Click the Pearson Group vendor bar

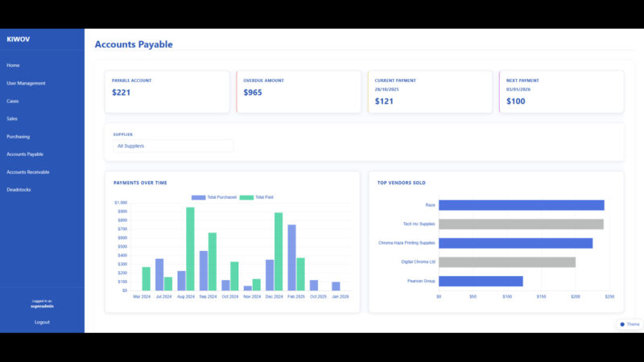(x=481, y=281)
